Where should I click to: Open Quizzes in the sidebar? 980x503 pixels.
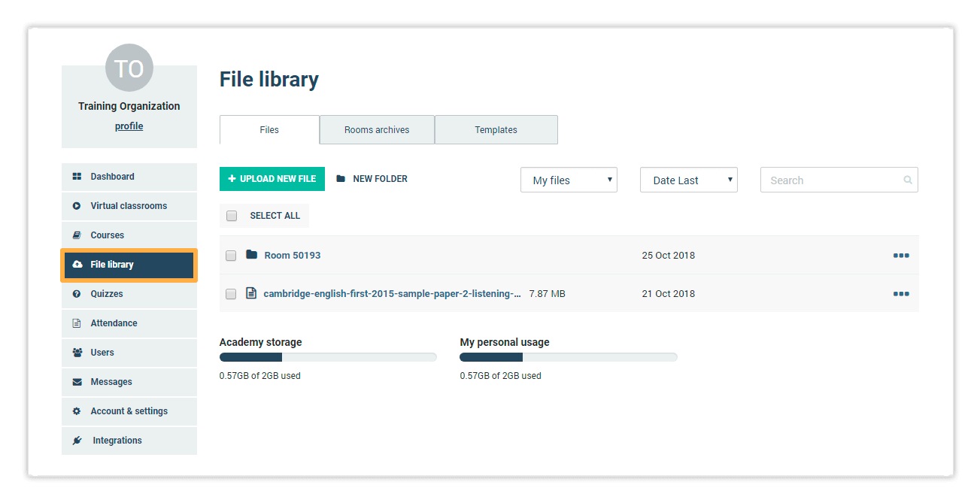point(129,294)
